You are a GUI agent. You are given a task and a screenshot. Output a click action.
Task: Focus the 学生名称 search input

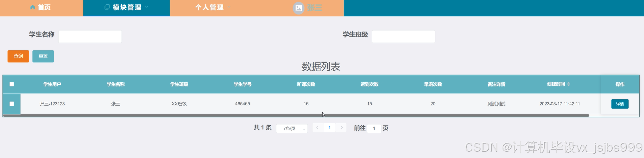click(90, 36)
